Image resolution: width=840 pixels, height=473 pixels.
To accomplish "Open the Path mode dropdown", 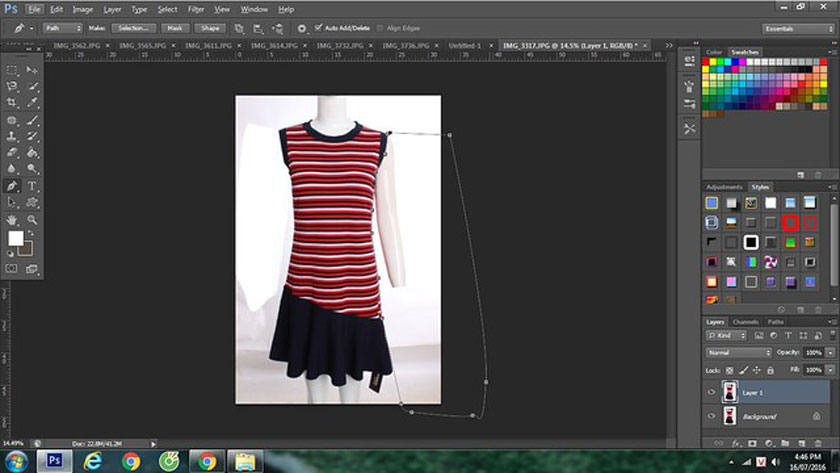I will click(x=63, y=28).
